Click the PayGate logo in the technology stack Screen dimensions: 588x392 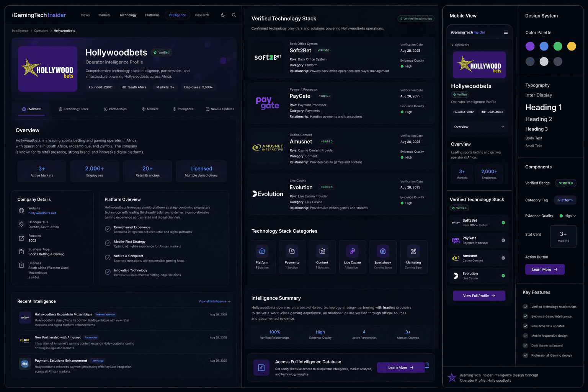[x=268, y=103]
